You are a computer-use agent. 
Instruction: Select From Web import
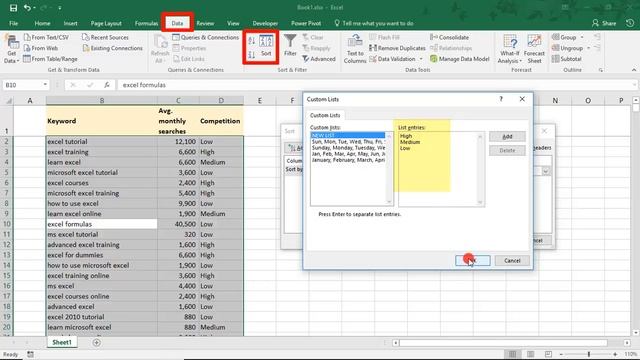coord(41,48)
